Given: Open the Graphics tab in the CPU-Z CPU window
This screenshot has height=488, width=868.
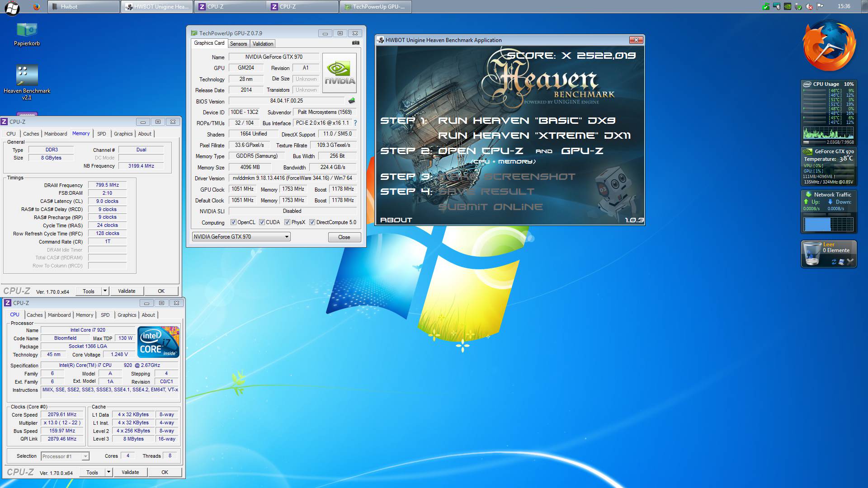Looking at the screenshot, I should pyautogui.click(x=127, y=315).
